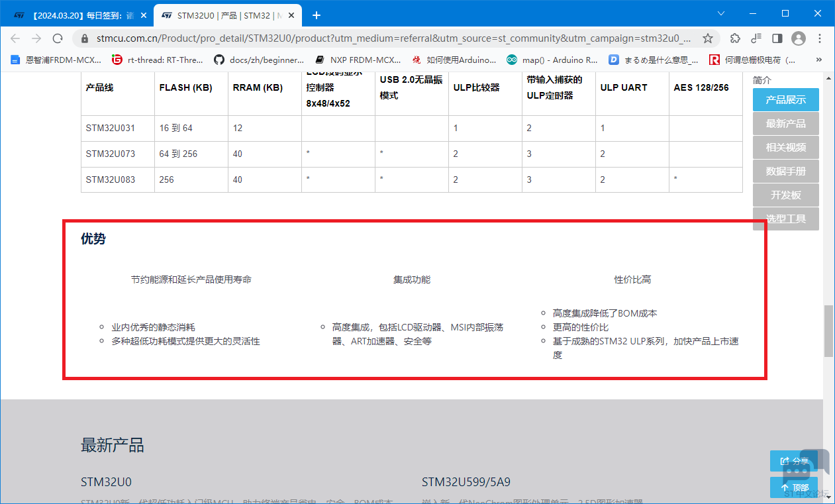Click the 集成功能 heading
The image size is (835, 504).
pos(412,279)
